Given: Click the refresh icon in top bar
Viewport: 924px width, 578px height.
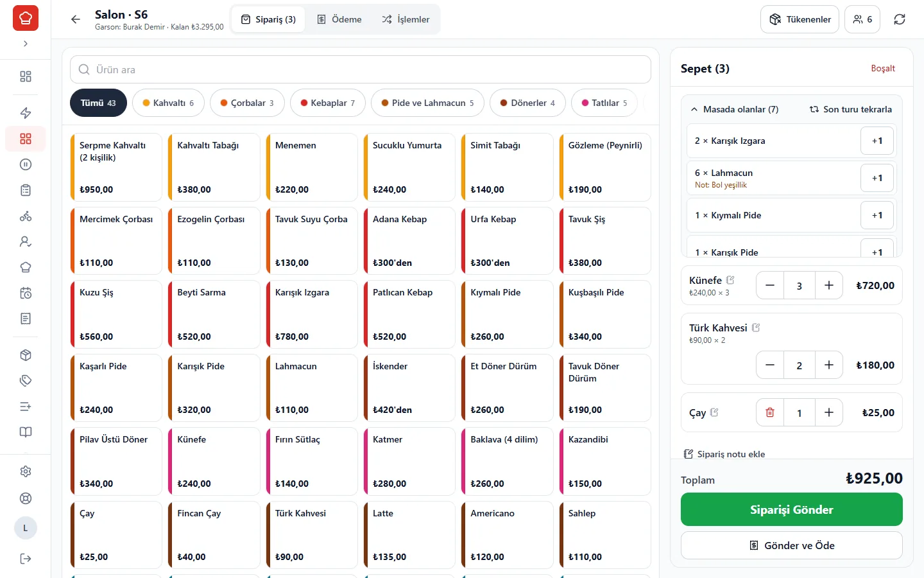Looking at the screenshot, I should pos(900,19).
